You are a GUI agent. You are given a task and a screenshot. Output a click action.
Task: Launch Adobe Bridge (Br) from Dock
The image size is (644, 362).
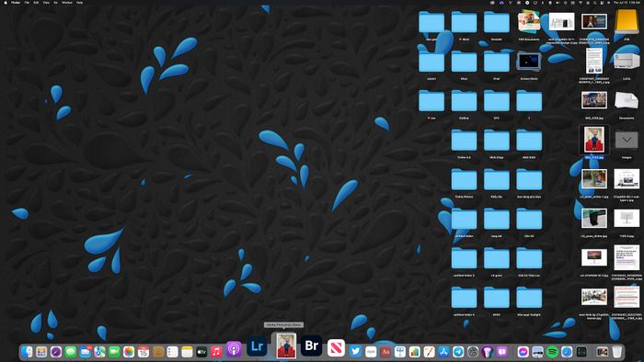(311, 346)
